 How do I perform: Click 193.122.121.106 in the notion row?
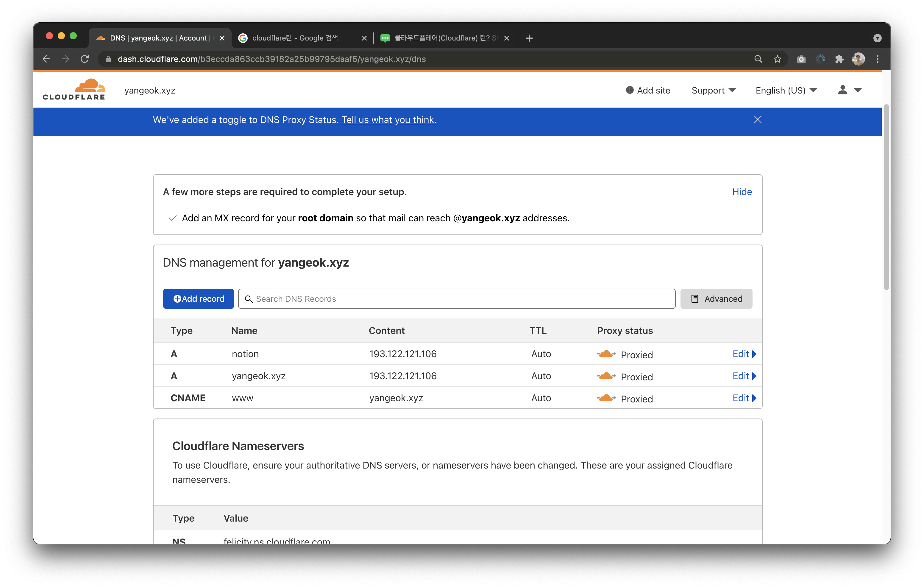[x=403, y=354]
